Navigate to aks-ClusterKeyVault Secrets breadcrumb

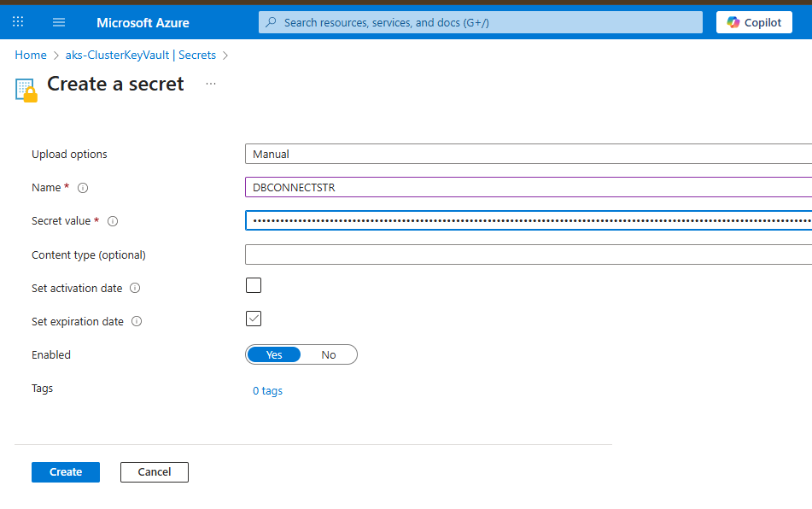pyautogui.click(x=140, y=55)
